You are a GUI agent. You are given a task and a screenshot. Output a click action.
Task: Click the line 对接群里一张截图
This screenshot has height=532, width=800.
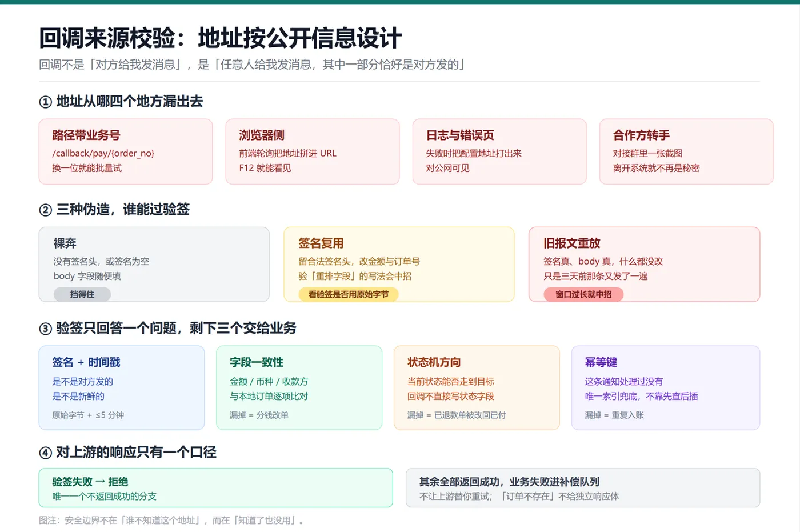coord(647,153)
